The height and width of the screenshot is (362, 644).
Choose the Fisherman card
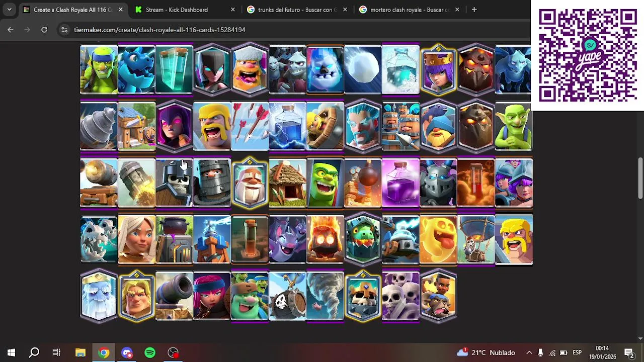point(438,126)
